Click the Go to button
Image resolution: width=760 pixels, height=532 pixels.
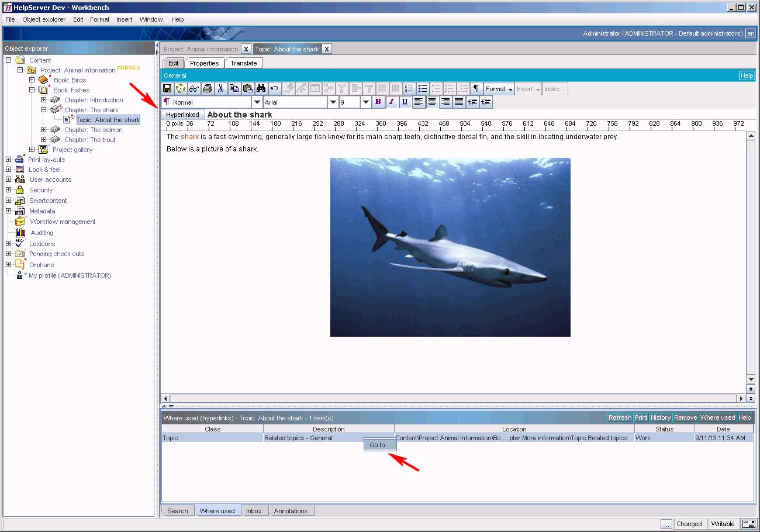379,444
